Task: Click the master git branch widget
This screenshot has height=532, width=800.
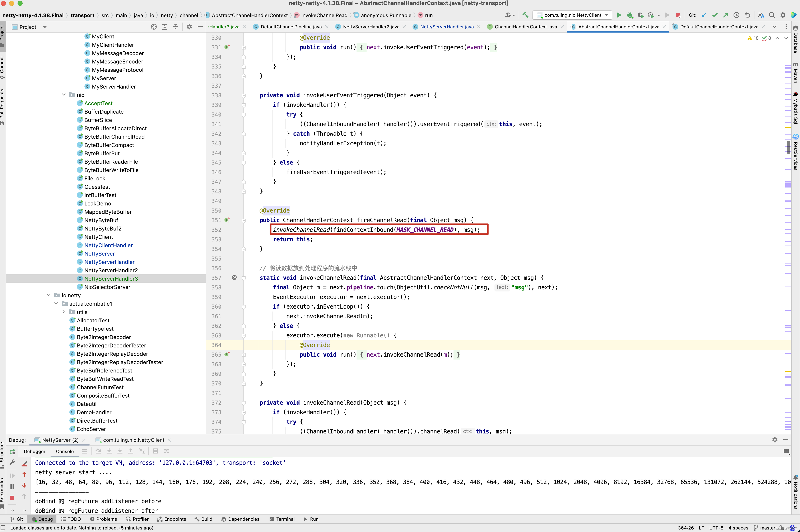Action: point(764,528)
